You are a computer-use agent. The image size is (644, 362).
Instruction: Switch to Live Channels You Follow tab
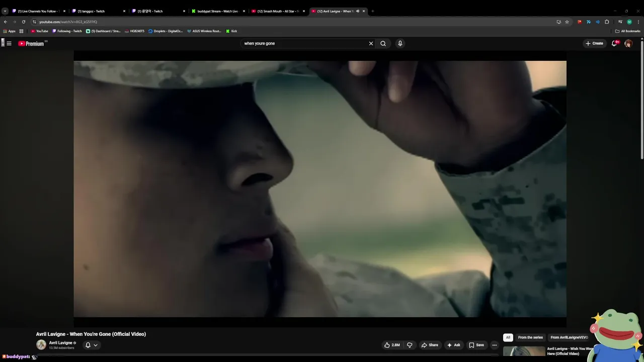click(x=39, y=11)
